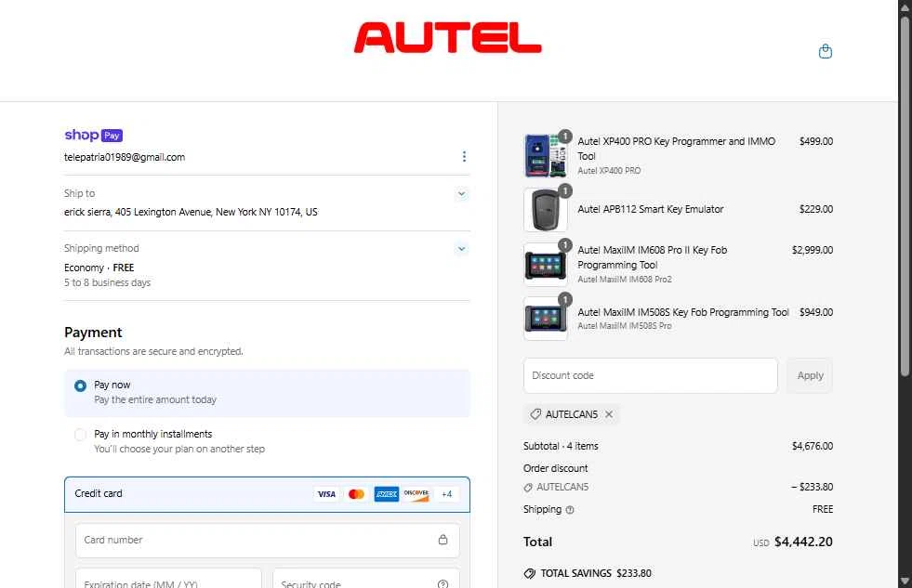
Task: Expand the Shipping method chevron
Action: pos(461,249)
